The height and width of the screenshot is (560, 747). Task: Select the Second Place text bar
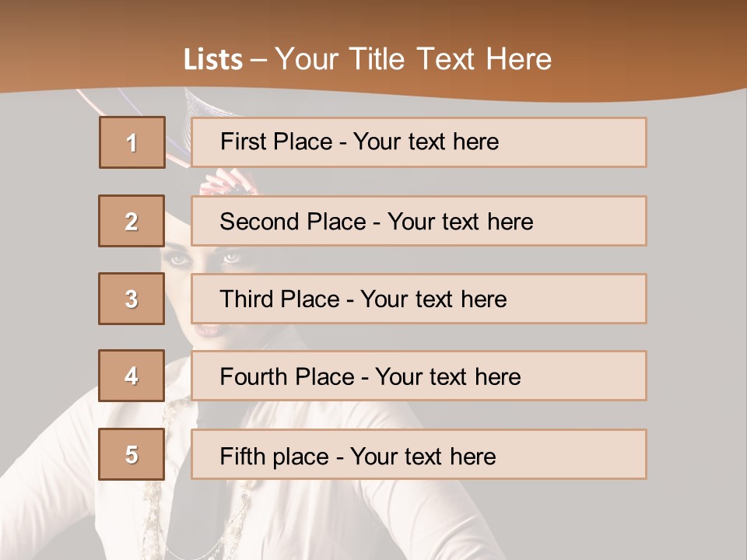[419, 221]
